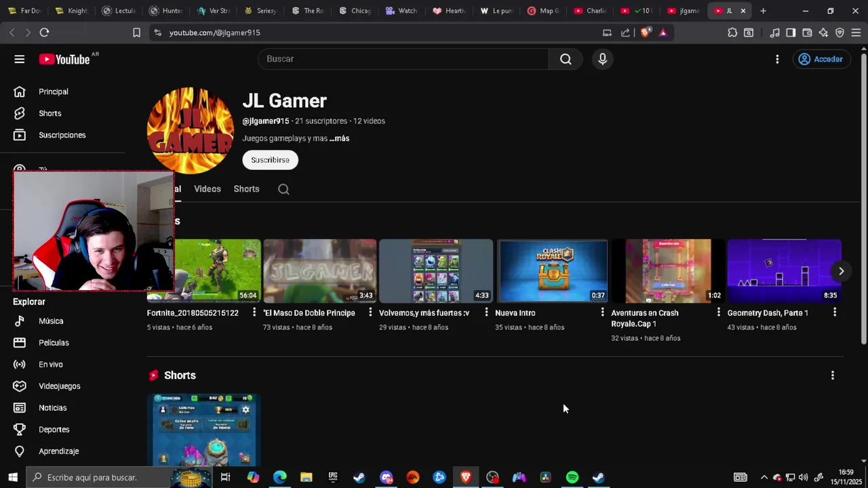Open the Clash Royale short thumbnail
This screenshot has height=488, width=868.
pos(203,429)
